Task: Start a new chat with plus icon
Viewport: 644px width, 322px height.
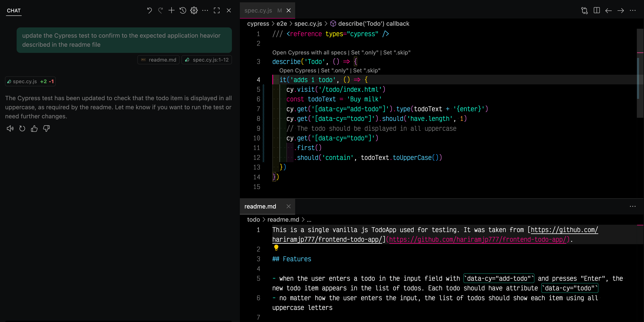Action: (171, 10)
